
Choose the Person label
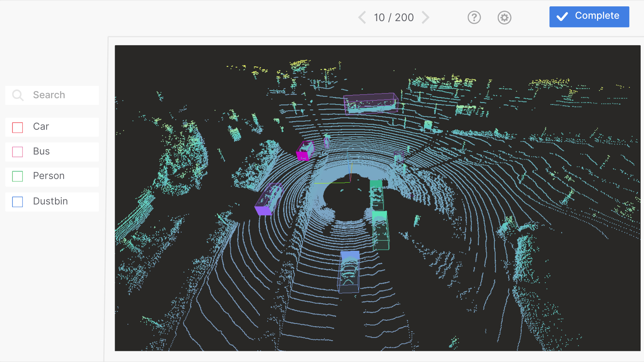pyautogui.click(x=49, y=176)
